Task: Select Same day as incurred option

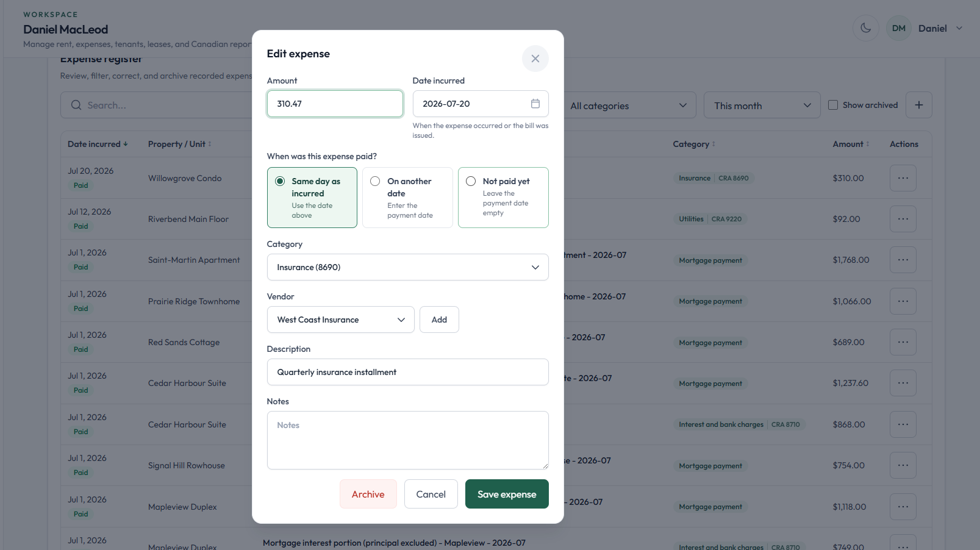Action: [x=312, y=198]
